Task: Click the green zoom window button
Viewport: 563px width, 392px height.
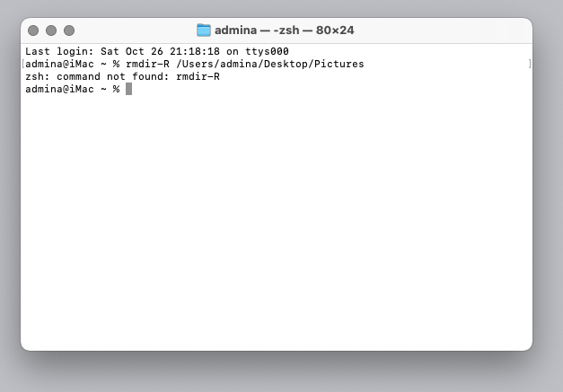Action: point(69,30)
